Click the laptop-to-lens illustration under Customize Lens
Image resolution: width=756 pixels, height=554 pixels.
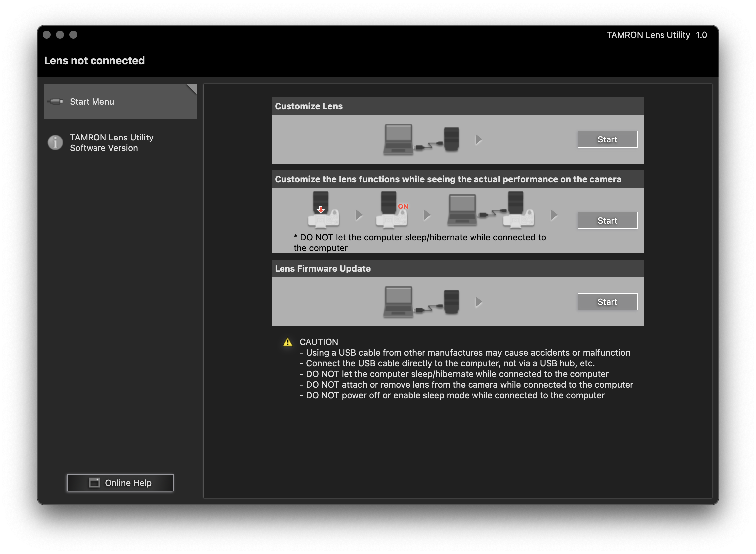pos(421,139)
